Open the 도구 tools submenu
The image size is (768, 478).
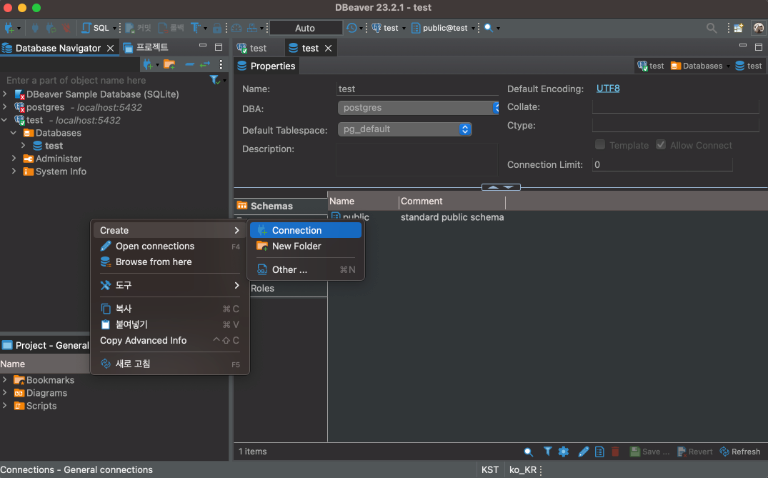[x=170, y=285]
